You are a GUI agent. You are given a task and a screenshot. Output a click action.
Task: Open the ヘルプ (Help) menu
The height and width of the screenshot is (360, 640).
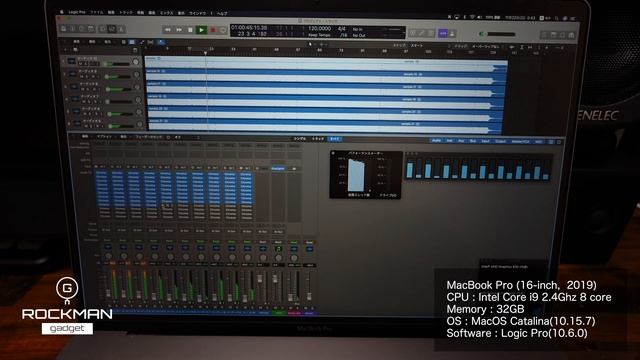coord(222,13)
